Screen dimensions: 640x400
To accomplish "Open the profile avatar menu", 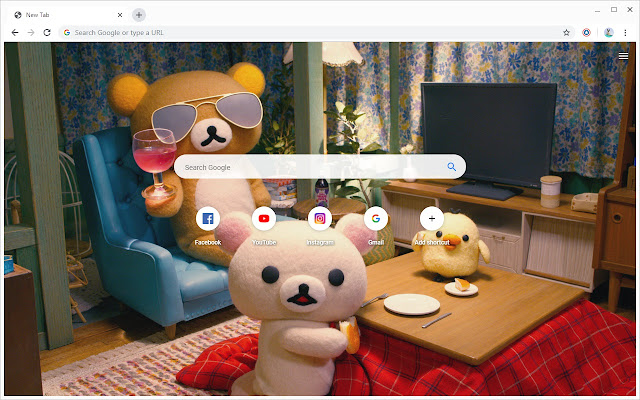I will [x=609, y=33].
